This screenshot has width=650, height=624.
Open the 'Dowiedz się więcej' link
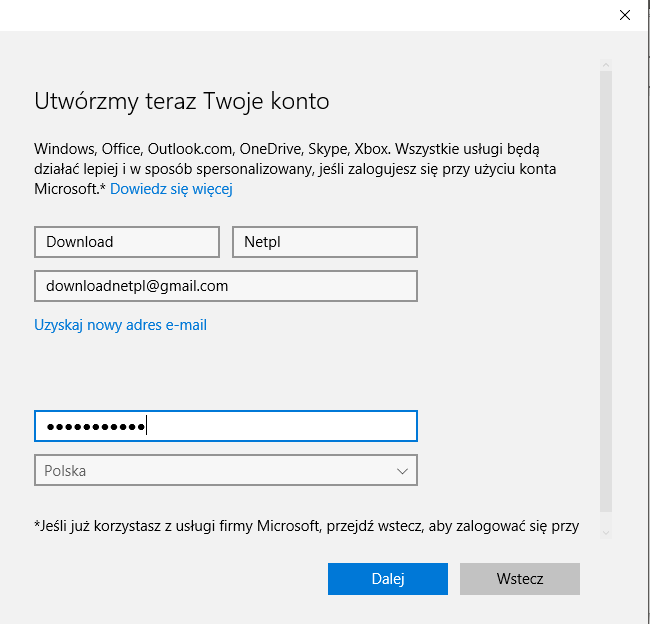click(x=171, y=188)
